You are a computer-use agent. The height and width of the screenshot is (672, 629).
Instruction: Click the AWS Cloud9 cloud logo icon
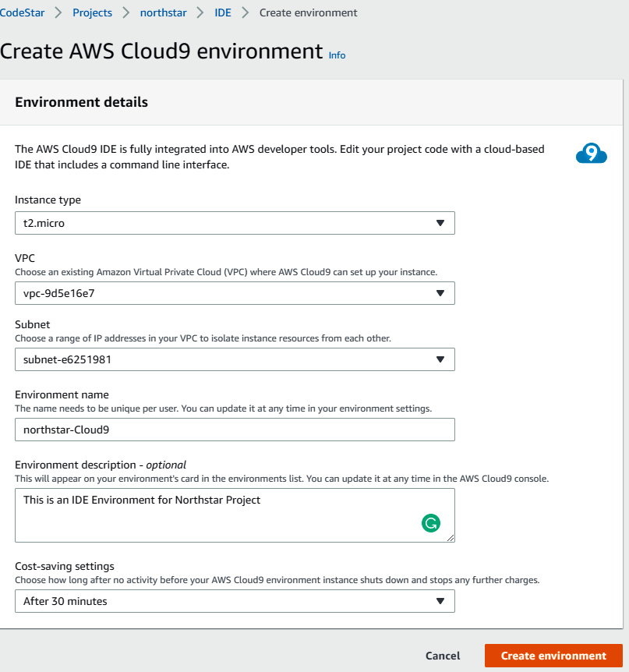pos(592,154)
